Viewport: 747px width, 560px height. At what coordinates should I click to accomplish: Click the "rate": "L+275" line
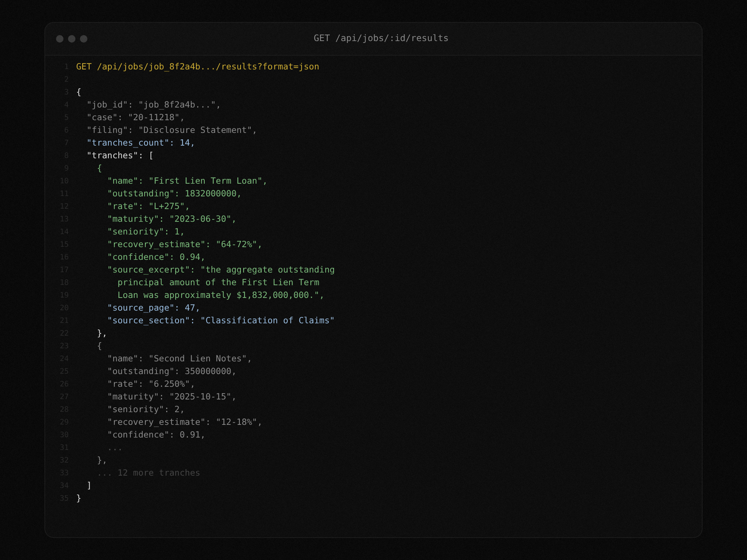(149, 206)
